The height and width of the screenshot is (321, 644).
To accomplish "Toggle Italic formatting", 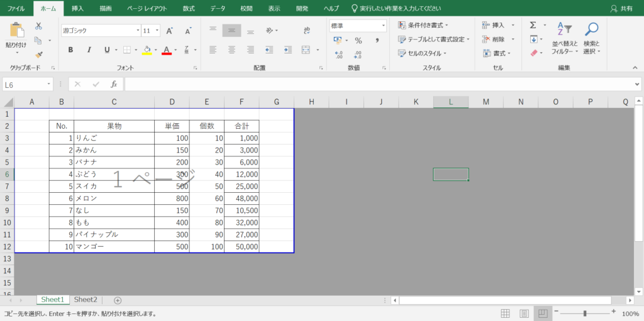I will coord(89,50).
